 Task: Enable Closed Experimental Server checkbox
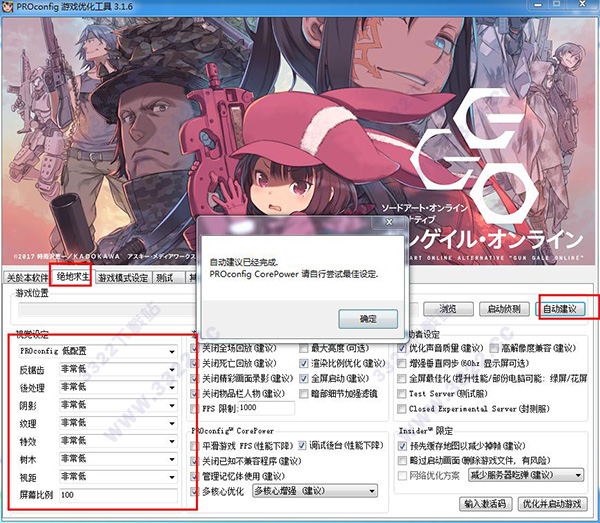pos(402,409)
